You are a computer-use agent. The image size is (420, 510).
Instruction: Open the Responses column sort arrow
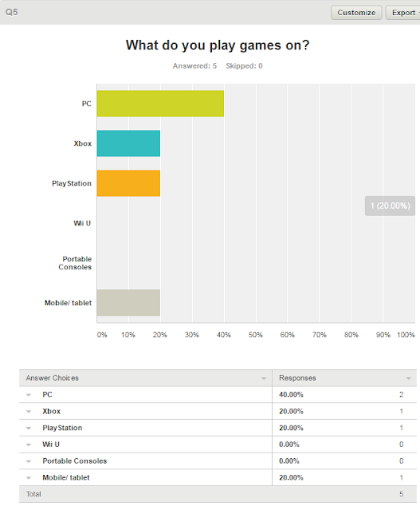click(409, 379)
